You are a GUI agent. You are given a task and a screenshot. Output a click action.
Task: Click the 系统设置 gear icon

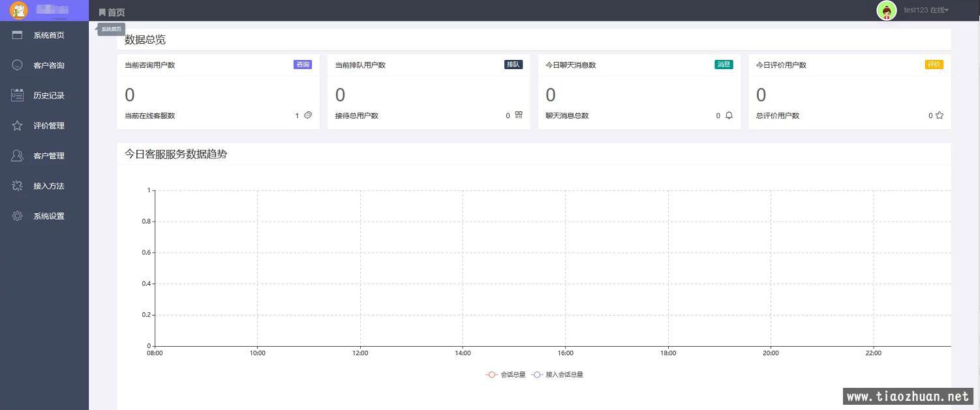coord(18,216)
